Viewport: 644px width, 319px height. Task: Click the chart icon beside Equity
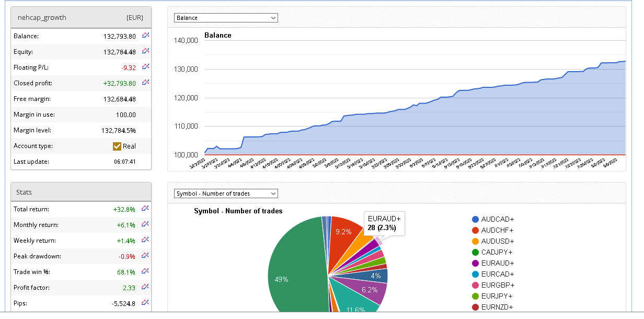click(146, 51)
